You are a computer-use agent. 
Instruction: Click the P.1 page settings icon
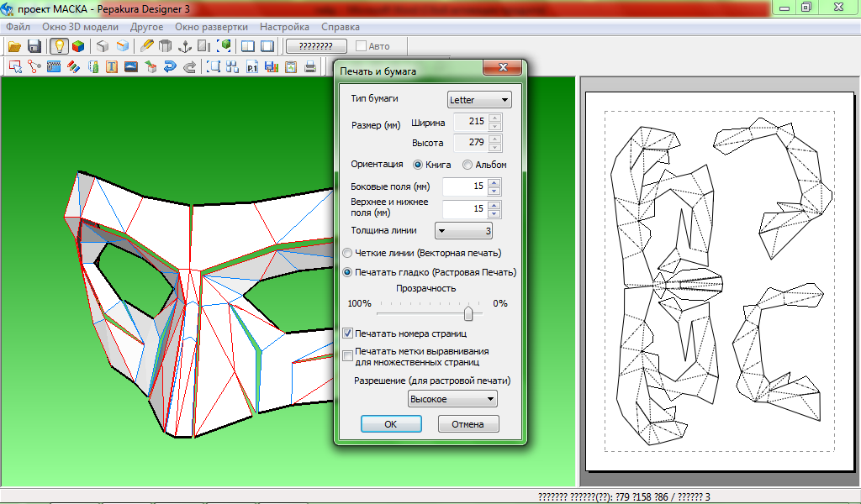point(252,67)
